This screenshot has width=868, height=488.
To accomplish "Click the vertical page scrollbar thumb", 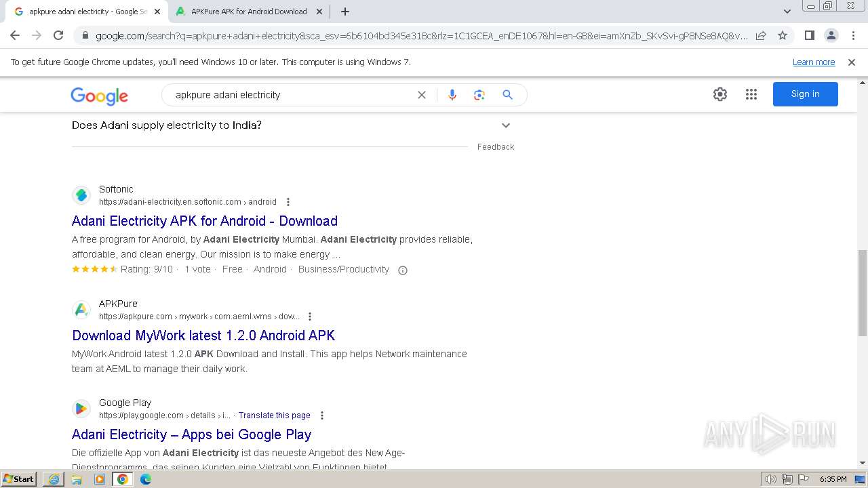I will pos(862,293).
